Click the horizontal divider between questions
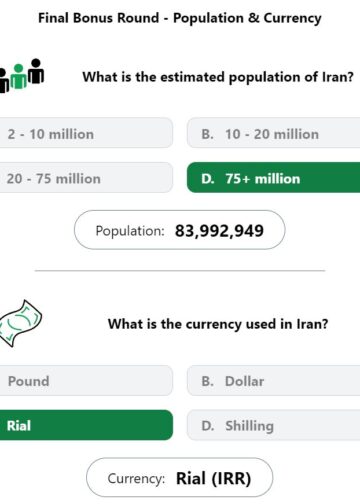The height and width of the screenshot is (504, 360). (180, 271)
